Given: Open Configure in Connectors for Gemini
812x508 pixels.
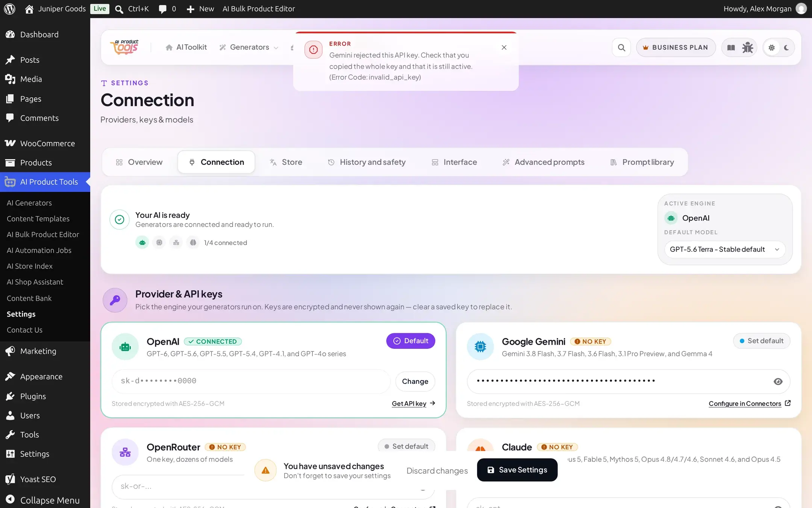Looking at the screenshot, I should tap(750, 403).
